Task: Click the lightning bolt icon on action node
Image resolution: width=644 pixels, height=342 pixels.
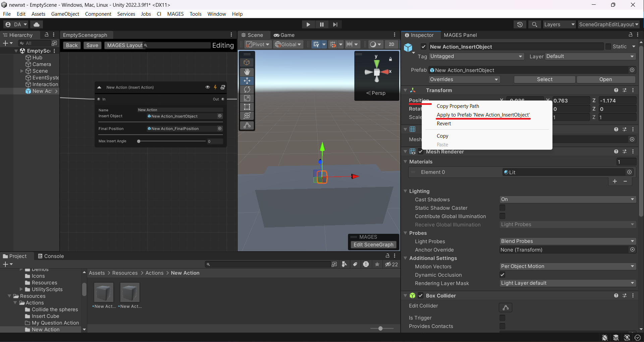Action: pos(215,87)
